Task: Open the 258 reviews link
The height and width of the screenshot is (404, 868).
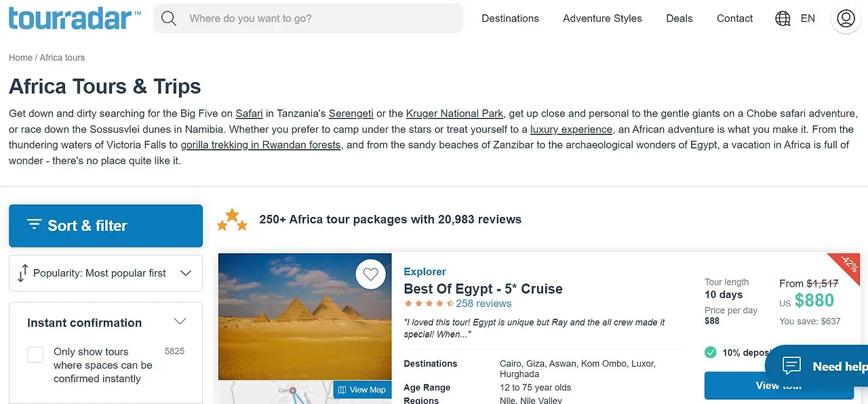Action: pyautogui.click(x=484, y=304)
